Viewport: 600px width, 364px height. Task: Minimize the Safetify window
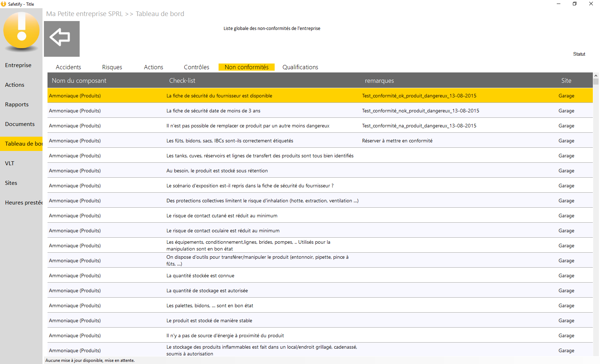pos(558,4)
